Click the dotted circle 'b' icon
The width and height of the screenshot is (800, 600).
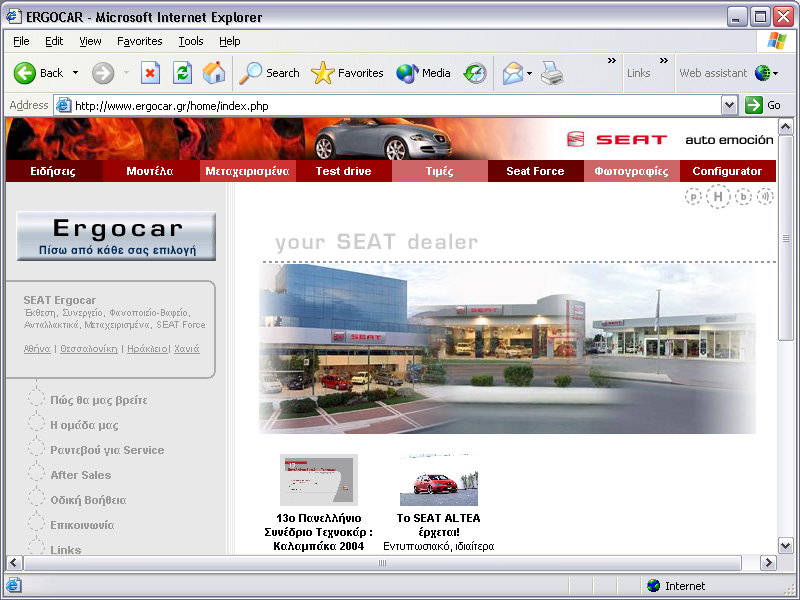point(744,196)
